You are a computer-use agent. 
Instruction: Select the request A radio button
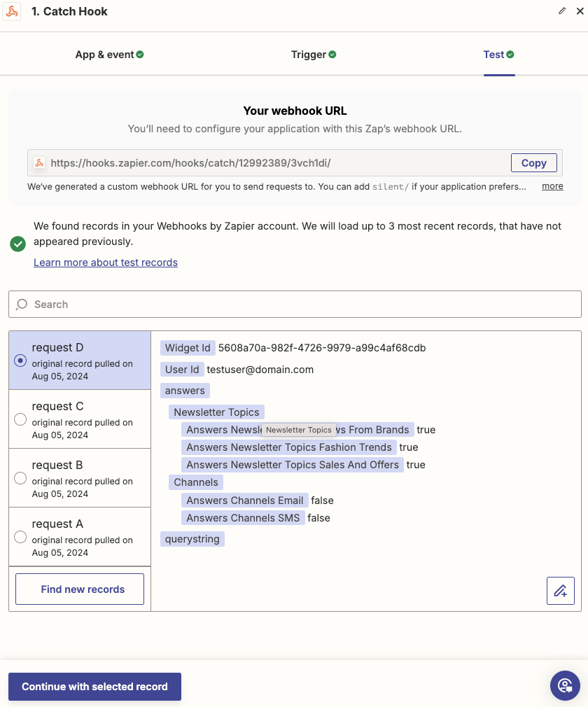click(x=20, y=537)
